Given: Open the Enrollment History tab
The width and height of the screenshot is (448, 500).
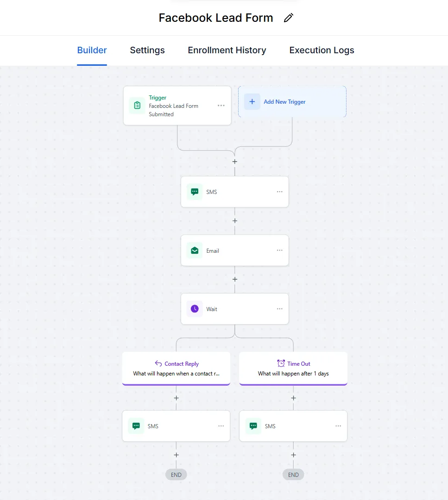Looking at the screenshot, I should [x=227, y=50].
